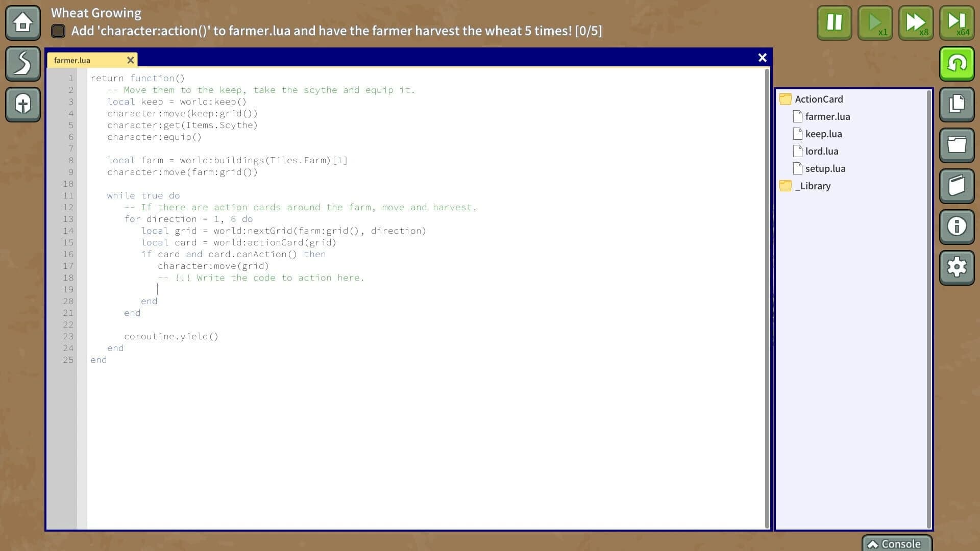This screenshot has width=980, height=551.
Task: Click the duplicate document icon
Action: [957, 104]
